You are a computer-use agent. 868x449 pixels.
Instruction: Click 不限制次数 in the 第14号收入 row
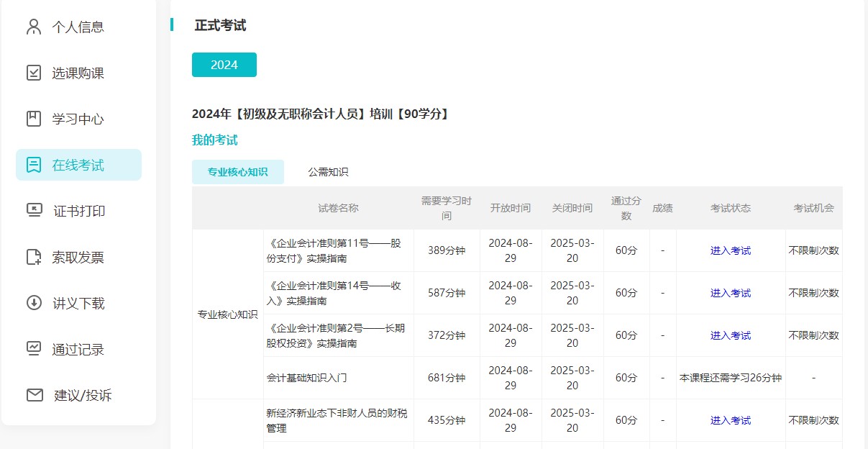[x=814, y=293]
